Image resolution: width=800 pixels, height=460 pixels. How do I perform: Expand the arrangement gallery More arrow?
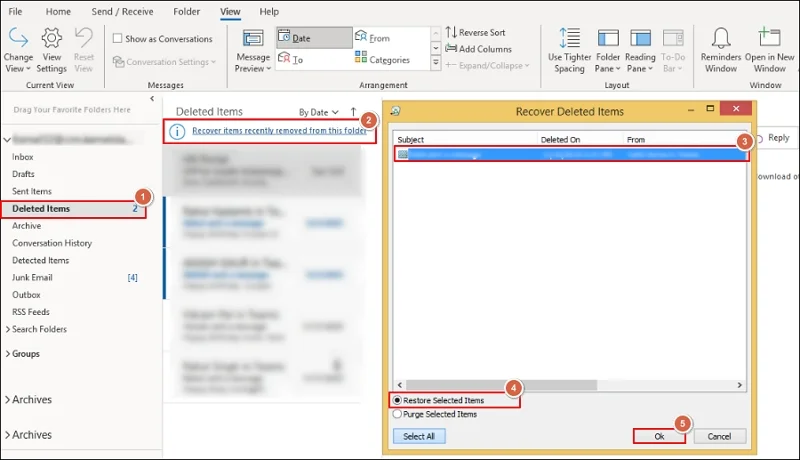point(436,63)
